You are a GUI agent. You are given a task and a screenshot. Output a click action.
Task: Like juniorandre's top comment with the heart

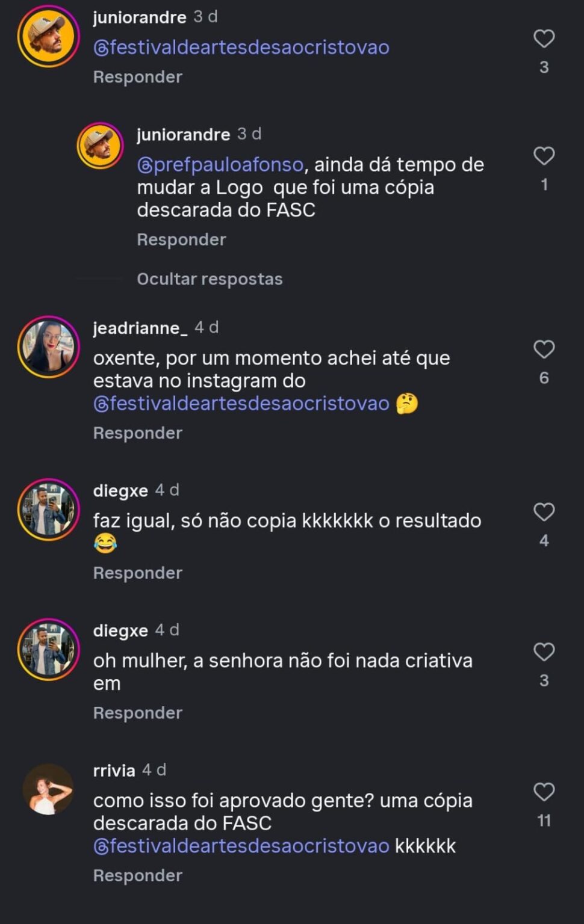pos(544,39)
